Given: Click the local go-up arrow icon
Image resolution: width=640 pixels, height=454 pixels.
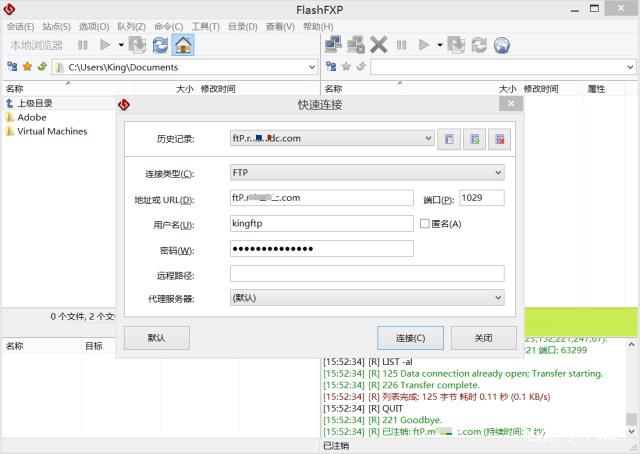Looking at the screenshot, I should pyautogui.click(x=42, y=66).
